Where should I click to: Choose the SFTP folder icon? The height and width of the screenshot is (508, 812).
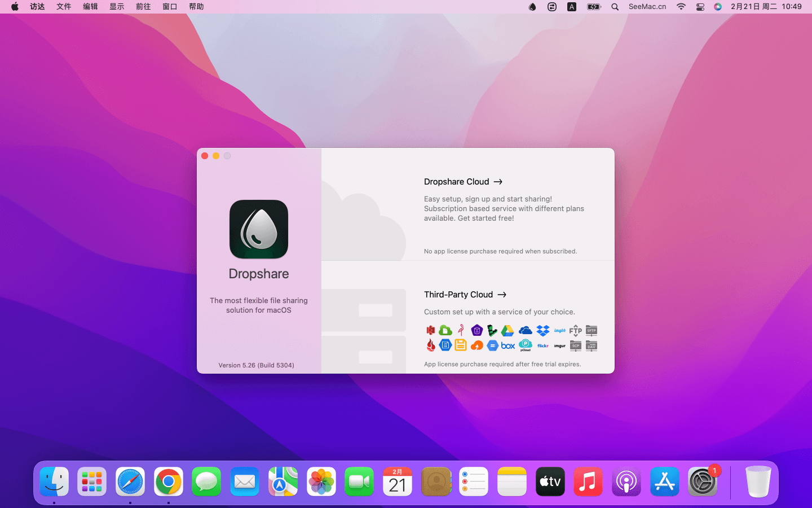592,331
